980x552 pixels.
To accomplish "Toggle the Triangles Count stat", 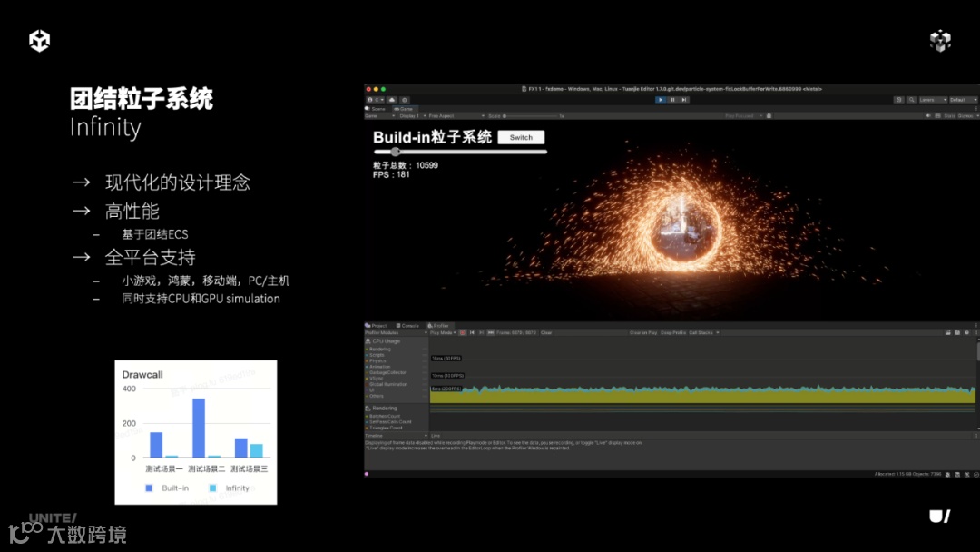I will tap(385, 429).
